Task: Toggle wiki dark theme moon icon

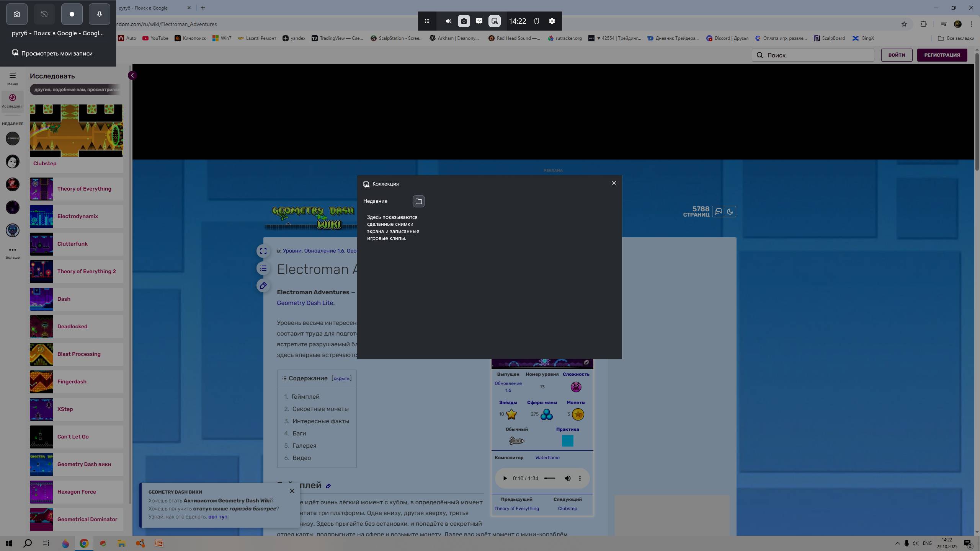Action: [730, 212]
